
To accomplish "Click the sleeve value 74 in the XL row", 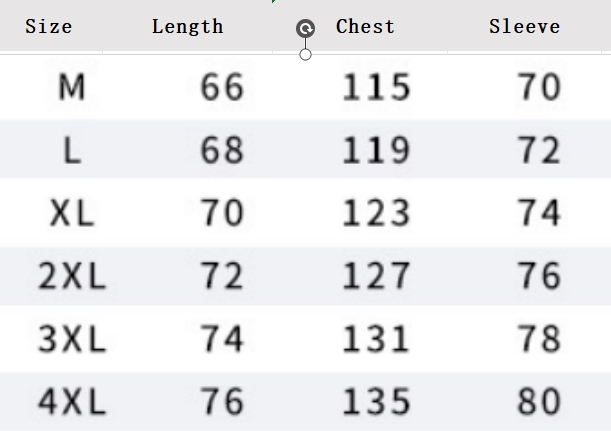I will point(540,213).
